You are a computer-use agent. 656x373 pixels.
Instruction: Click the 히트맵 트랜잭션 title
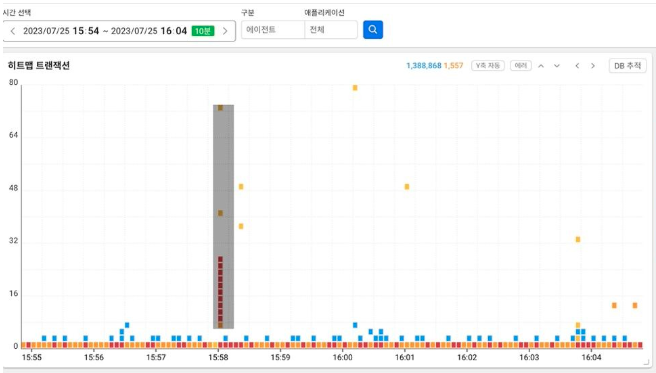[38, 65]
